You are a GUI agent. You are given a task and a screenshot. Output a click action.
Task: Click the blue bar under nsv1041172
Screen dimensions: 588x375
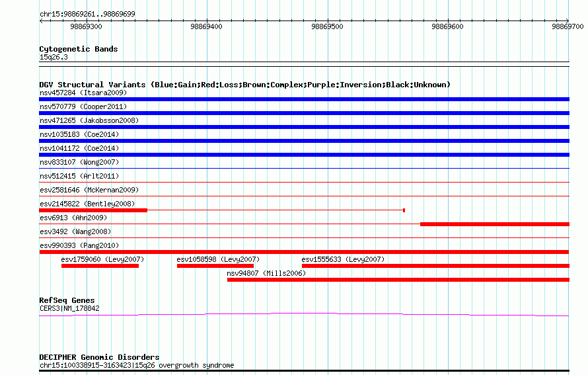[304, 155]
